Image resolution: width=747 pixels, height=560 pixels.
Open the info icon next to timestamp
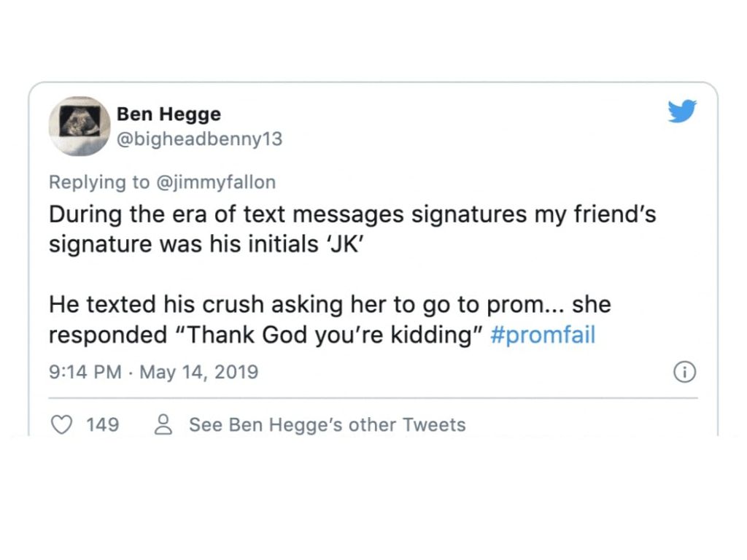tap(684, 372)
